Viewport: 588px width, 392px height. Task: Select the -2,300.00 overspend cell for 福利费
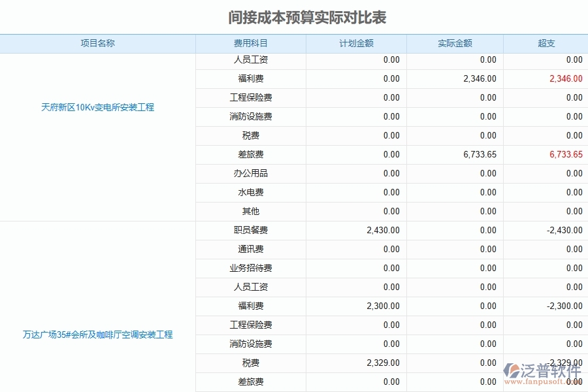tap(565, 306)
